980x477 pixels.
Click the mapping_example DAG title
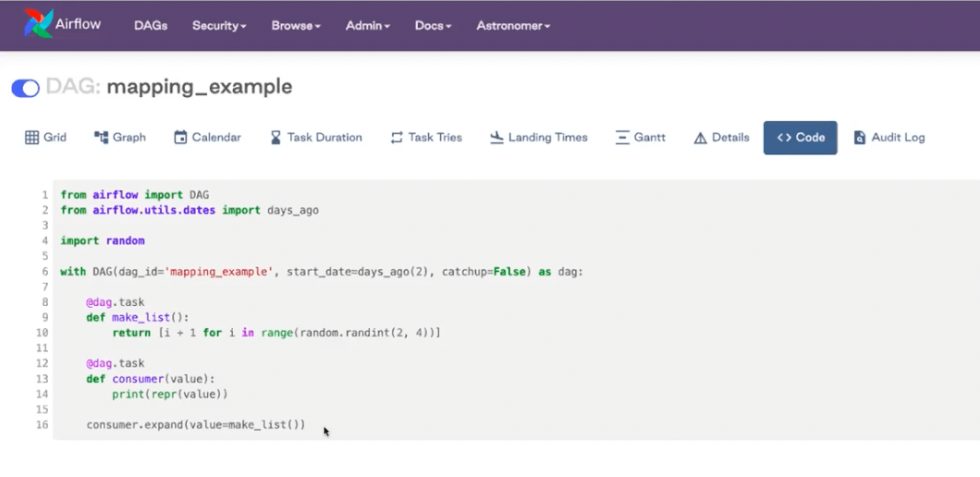click(199, 87)
